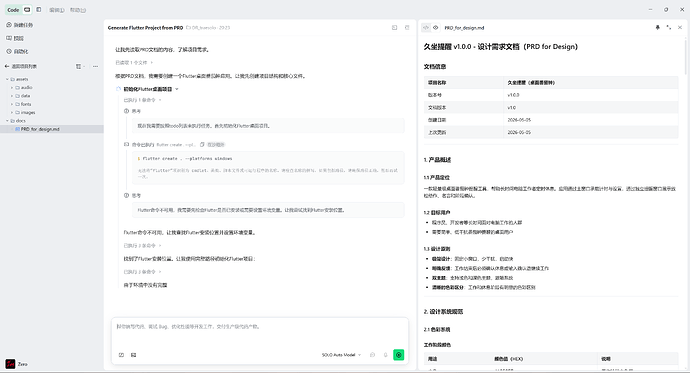Click the green stop generation button
Screen dimensions: 690x373
(x=399, y=355)
